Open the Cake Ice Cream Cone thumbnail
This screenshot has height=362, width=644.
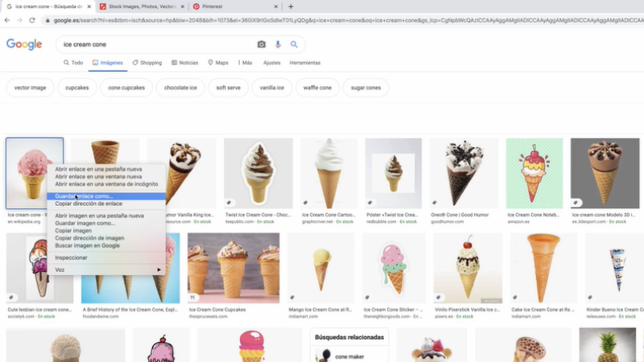tap(544, 268)
